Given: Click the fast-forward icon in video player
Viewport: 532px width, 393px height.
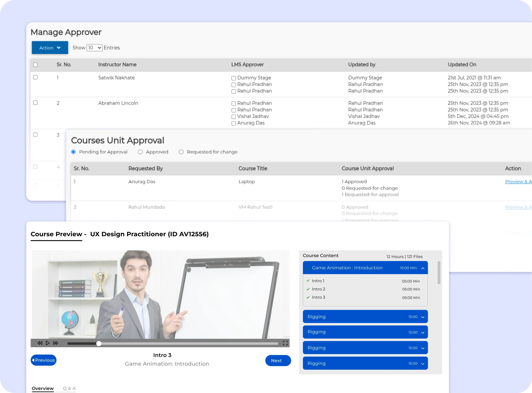Looking at the screenshot, I should pyautogui.click(x=56, y=343).
